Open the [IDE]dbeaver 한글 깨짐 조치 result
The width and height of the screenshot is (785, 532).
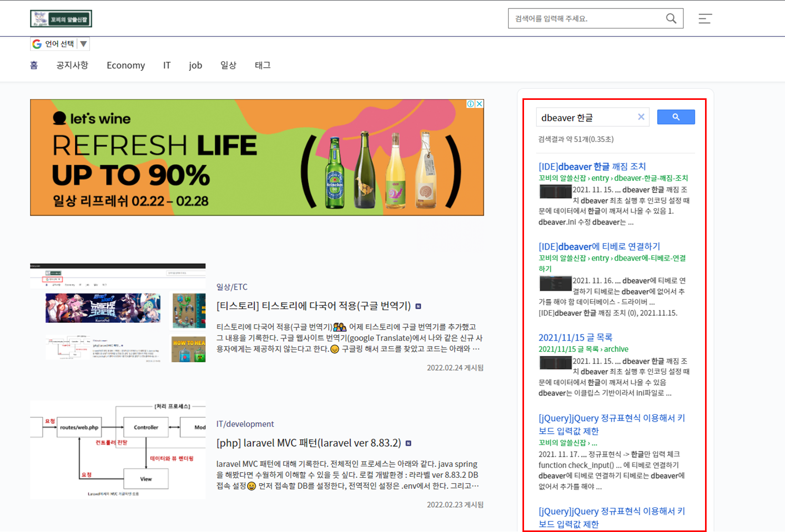point(592,167)
